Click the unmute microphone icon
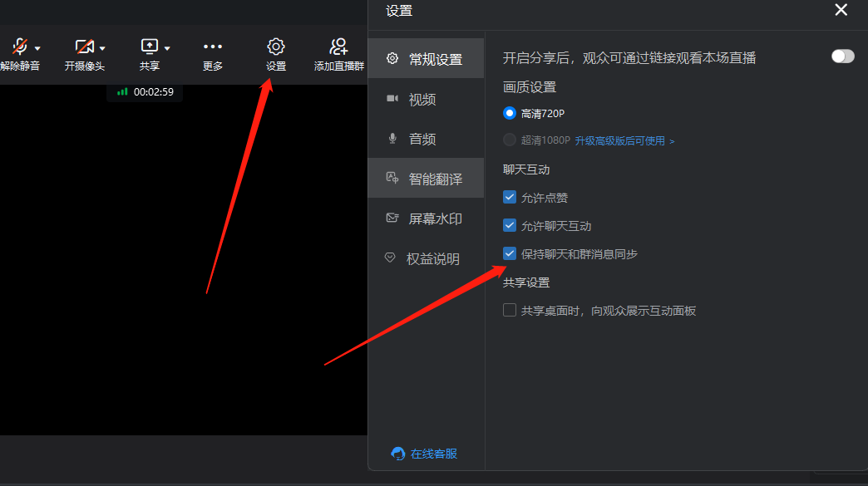This screenshot has width=868, height=486. coord(19,47)
